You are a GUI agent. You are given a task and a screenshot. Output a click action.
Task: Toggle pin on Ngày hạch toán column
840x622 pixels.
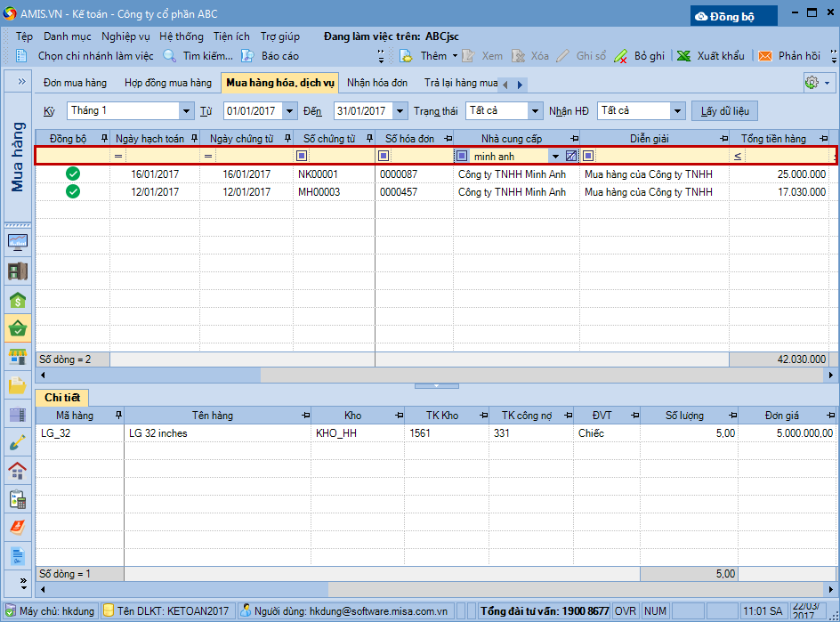point(194,139)
